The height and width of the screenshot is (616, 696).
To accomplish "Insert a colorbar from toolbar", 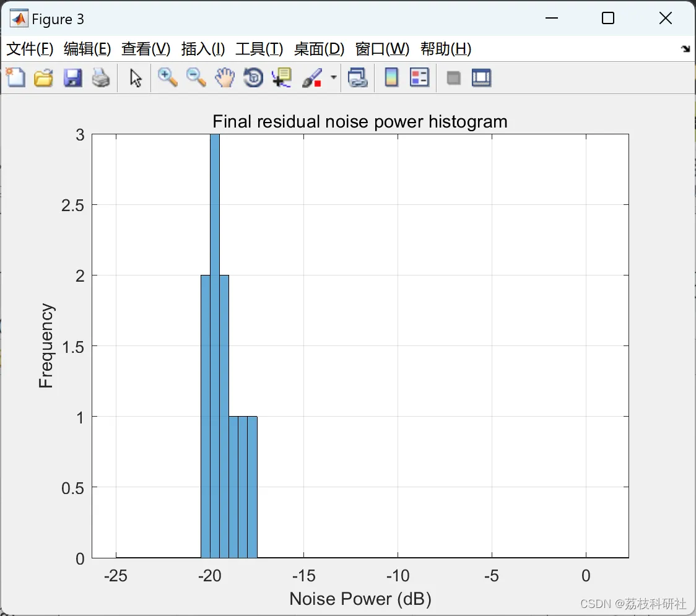I will pyautogui.click(x=391, y=77).
